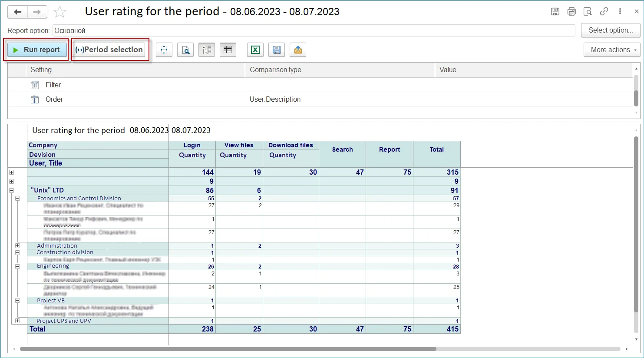644x358 pixels.
Task: Copy link using the chain icon
Action: 604,12
